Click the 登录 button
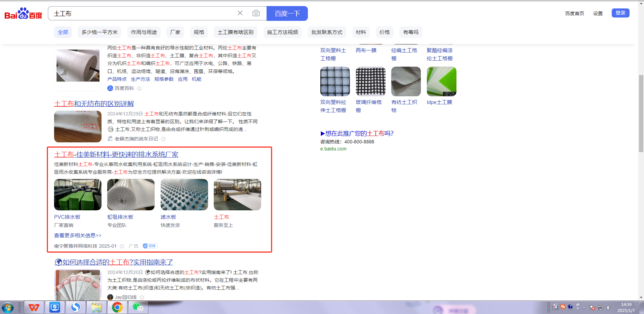Screen dimensions: 644x314 (620, 13)
